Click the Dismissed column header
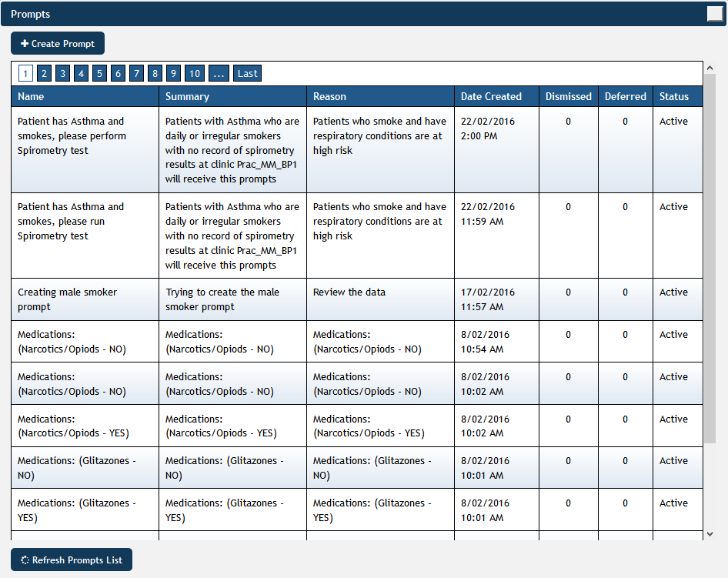Image resolution: width=728 pixels, height=578 pixels. (x=568, y=96)
